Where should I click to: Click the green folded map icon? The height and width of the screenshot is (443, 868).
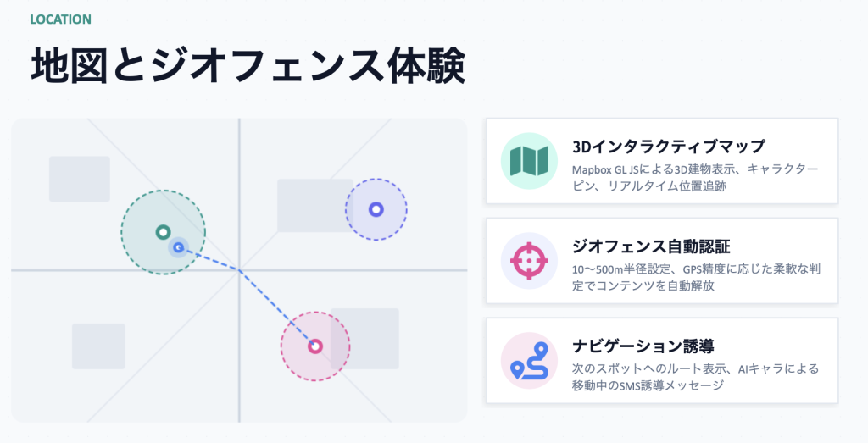tap(529, 161)
